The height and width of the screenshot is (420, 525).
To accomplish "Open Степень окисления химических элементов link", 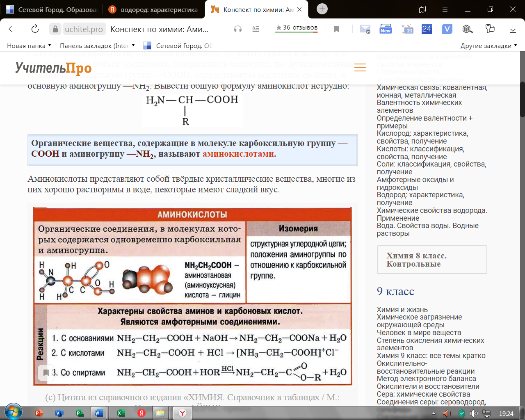I will 430,344.
